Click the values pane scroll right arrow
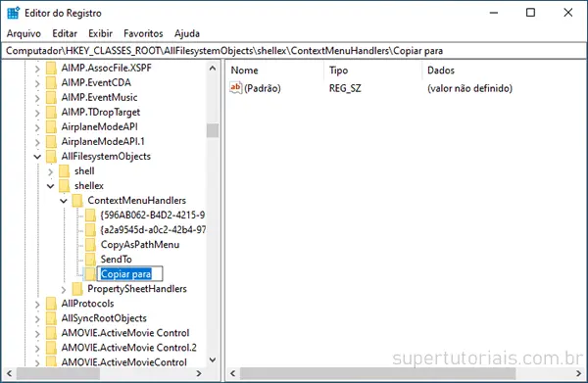Viewport: 588px width, 383px height. tap(578, 373)
